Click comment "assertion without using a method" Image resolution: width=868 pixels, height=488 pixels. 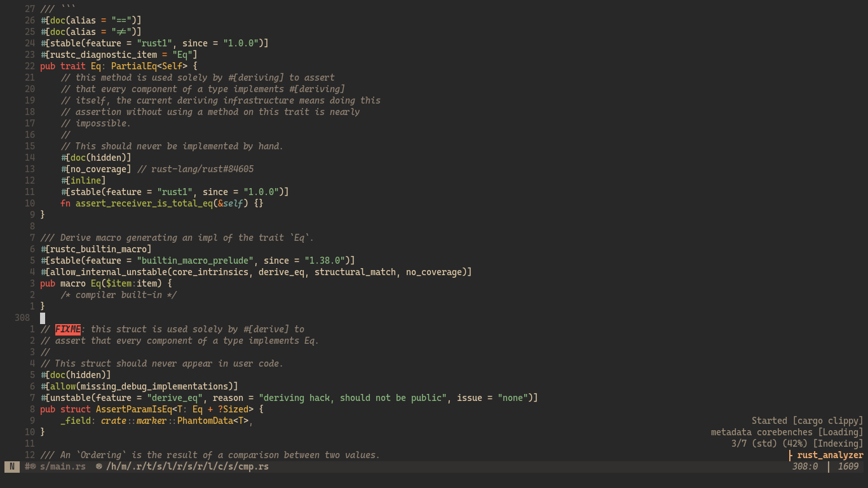click(x=210, y=112)
